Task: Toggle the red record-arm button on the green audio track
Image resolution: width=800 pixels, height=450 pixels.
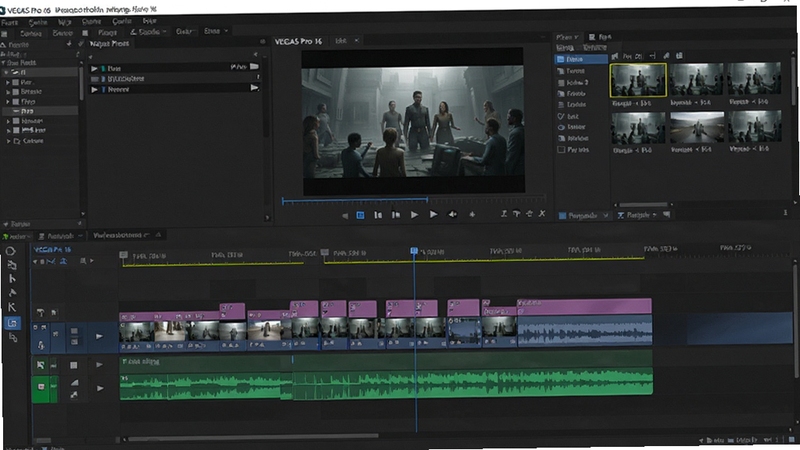Action: point(41,387)
